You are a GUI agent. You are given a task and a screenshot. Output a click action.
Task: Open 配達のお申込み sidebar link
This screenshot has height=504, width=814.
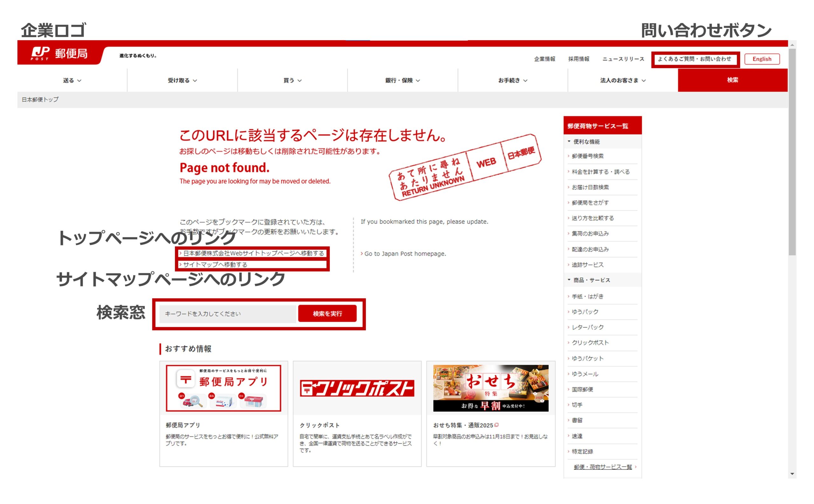(x=590, y=249)
